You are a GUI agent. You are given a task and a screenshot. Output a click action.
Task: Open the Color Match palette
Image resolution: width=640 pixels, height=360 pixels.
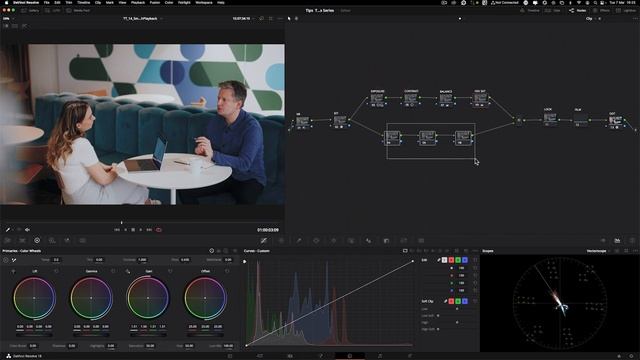click(x=22, y=240)
